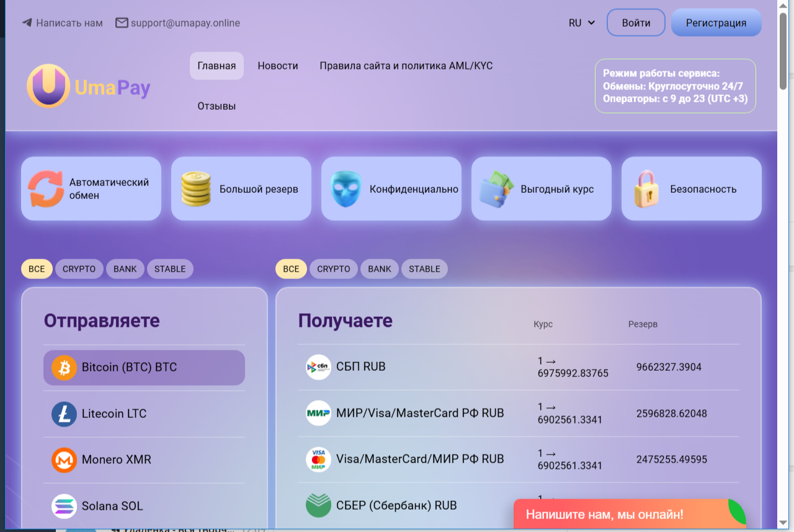
Task: Select BANK filter above Получаете
Action: point(380,269)
